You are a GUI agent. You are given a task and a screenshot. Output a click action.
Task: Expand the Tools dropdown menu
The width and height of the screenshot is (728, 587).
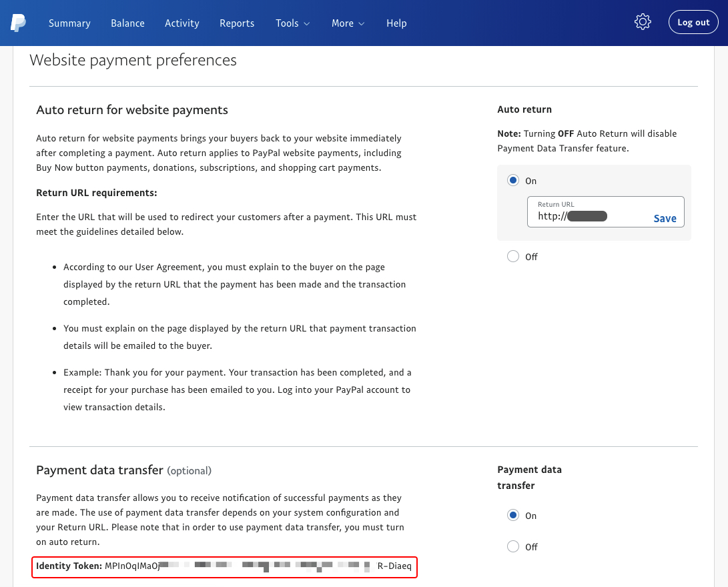point(292,23)
